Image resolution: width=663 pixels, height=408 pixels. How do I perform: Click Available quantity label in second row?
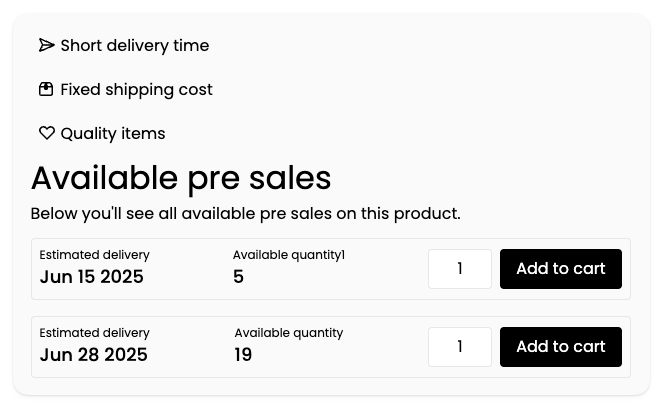(x=289, y=333)
